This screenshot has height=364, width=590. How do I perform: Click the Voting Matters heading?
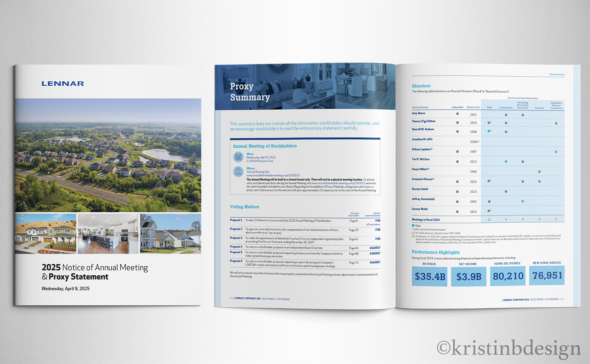click(245, 207)
